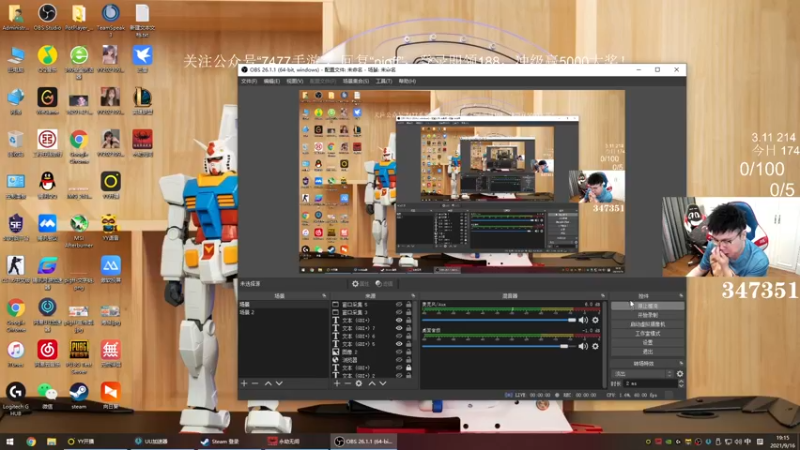Image resolution: width=800 pixels, height=450 pixels.
Task: Open the PUBG Test Server desktop icon
Action: [x=79, y=357]
